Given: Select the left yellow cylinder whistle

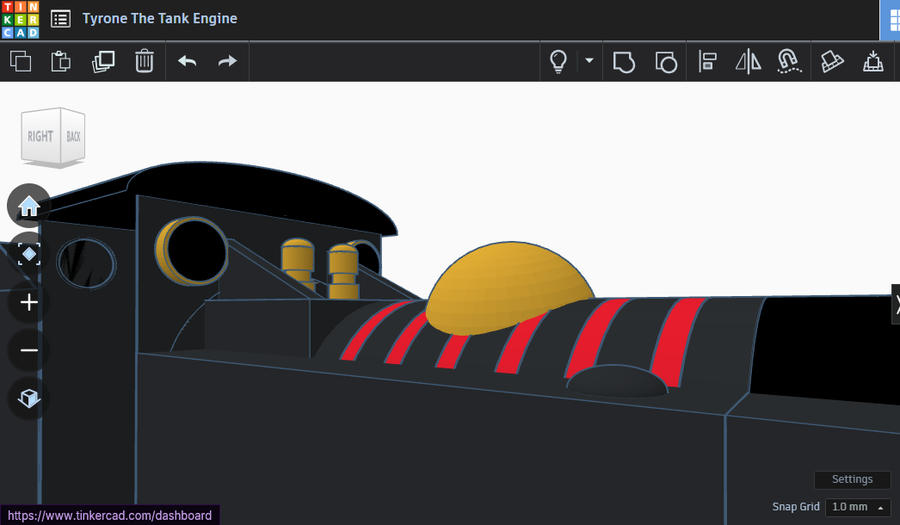Looking at the screenshot, I should click(297, 261).
